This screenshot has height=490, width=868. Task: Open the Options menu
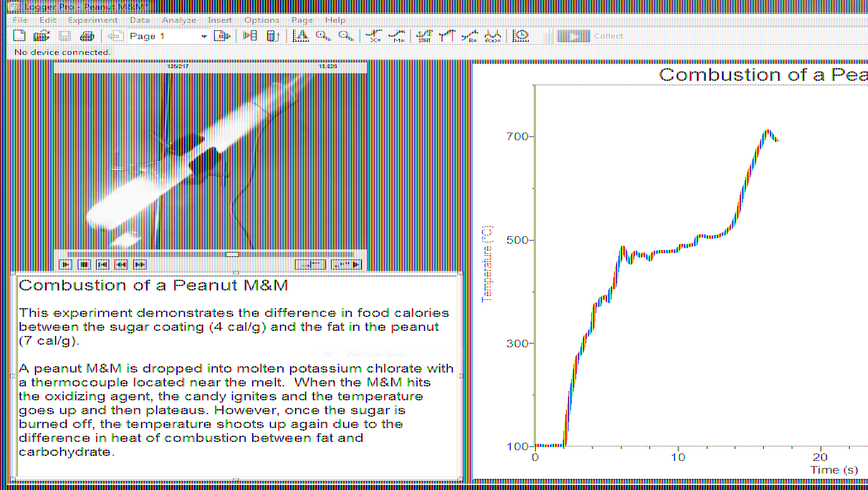click(x=262, y=20)
